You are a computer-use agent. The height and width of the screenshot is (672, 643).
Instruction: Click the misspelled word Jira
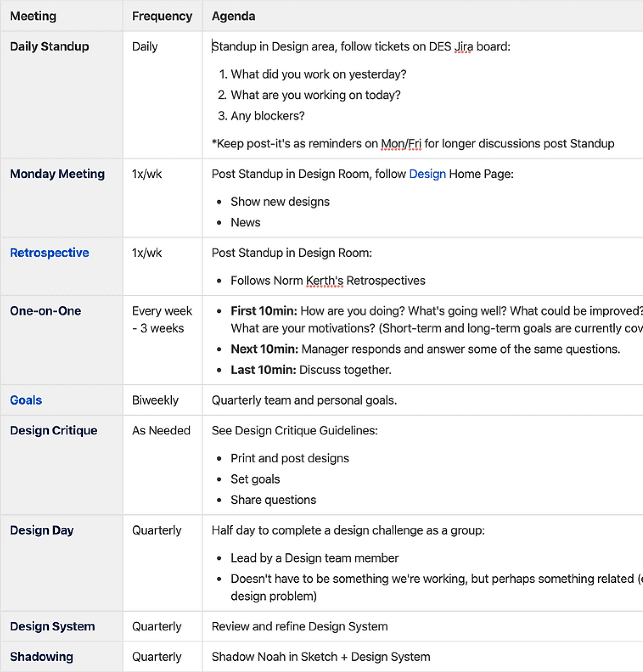coord(463,47)
